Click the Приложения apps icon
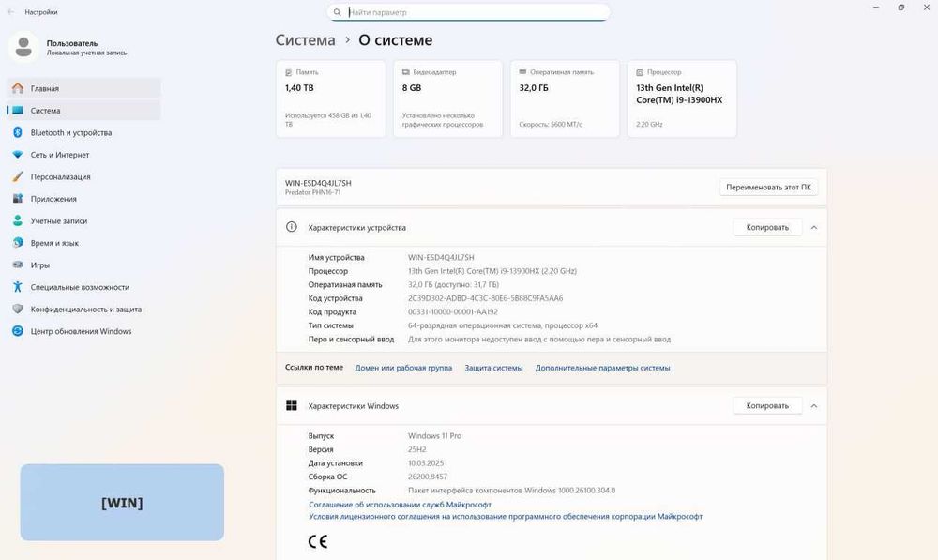938x560 pixels. (x=17, y=199)
